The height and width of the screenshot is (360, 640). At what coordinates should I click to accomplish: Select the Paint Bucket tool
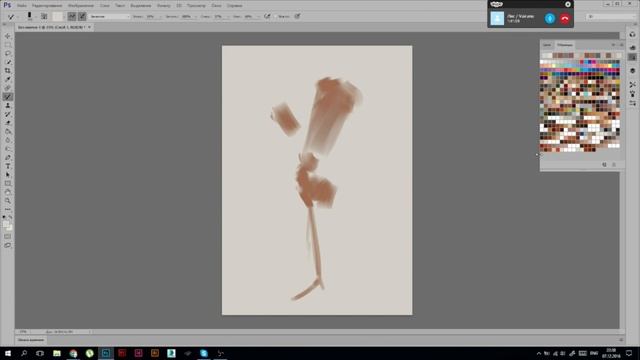coord(8,131)
